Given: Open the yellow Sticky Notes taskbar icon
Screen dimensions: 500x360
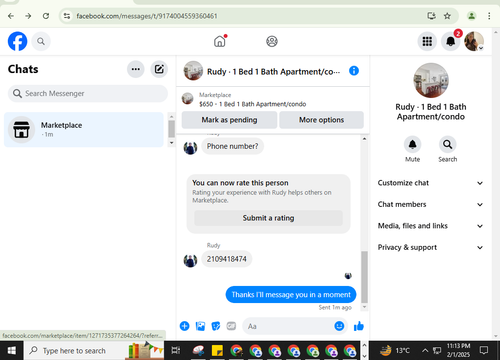Looking at the screenshot, I should pyautogui.click(x=217, y=351).
